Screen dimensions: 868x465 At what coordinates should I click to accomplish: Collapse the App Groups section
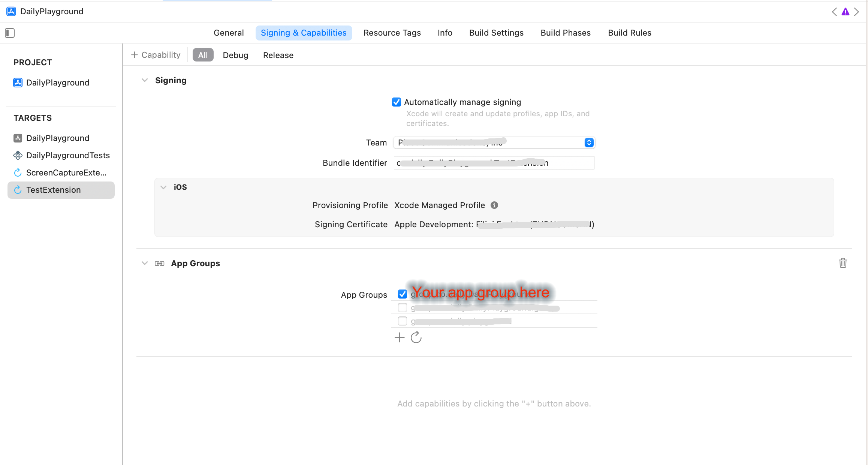tap(145, 263)
